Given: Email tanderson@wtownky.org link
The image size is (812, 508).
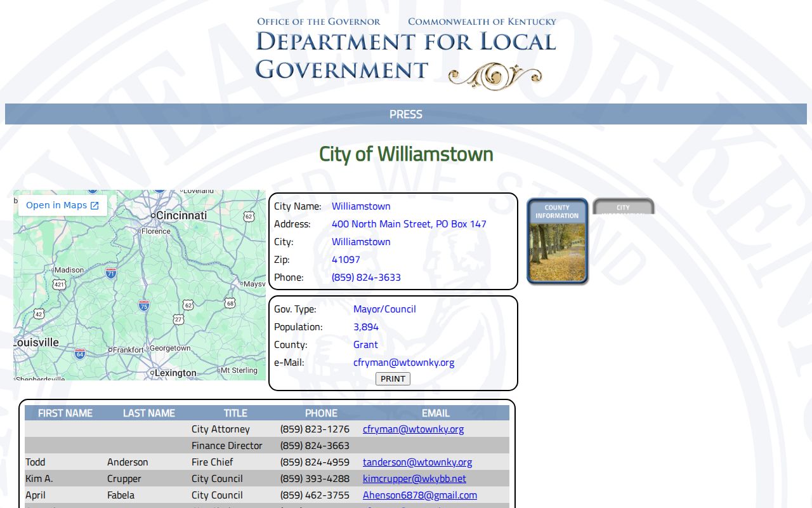Looking at the screenshot, I should coord(417,462).
